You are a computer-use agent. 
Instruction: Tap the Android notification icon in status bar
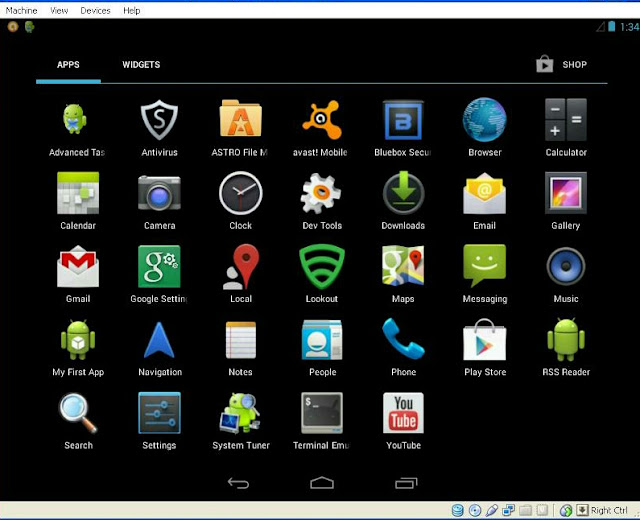(x=29, y=27)
